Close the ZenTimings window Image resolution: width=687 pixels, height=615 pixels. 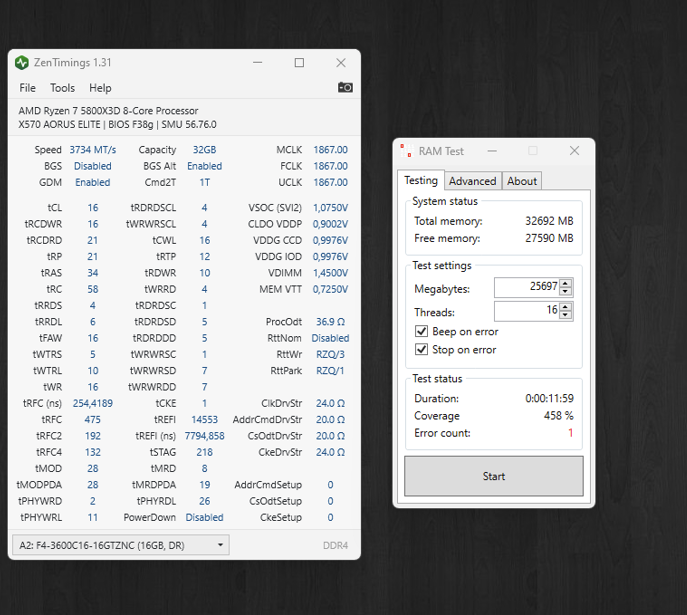click(x=341, y=63)
